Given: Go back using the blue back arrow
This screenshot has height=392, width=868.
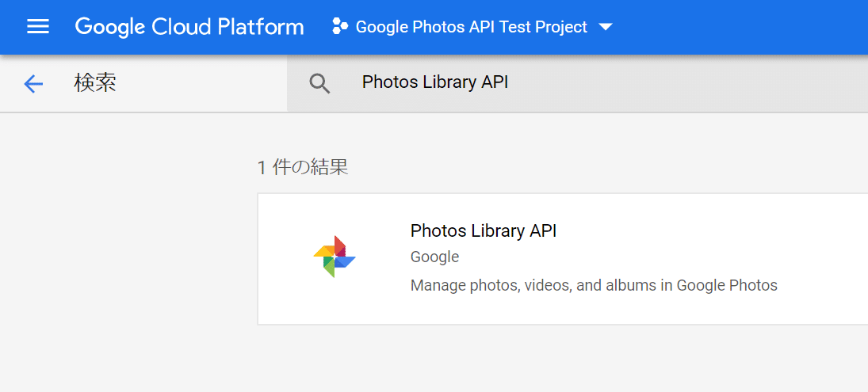Looking at the screenshot, I should tap(33, 84).
